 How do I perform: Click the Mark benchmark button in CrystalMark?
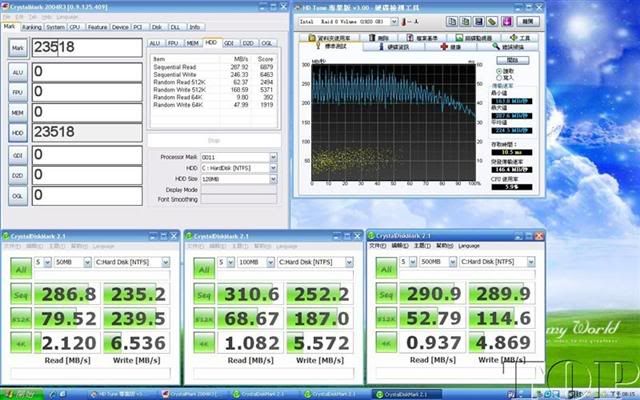(18, 48)
